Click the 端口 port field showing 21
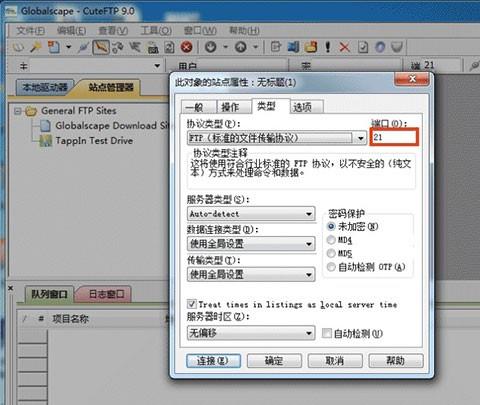 point(394,137)
